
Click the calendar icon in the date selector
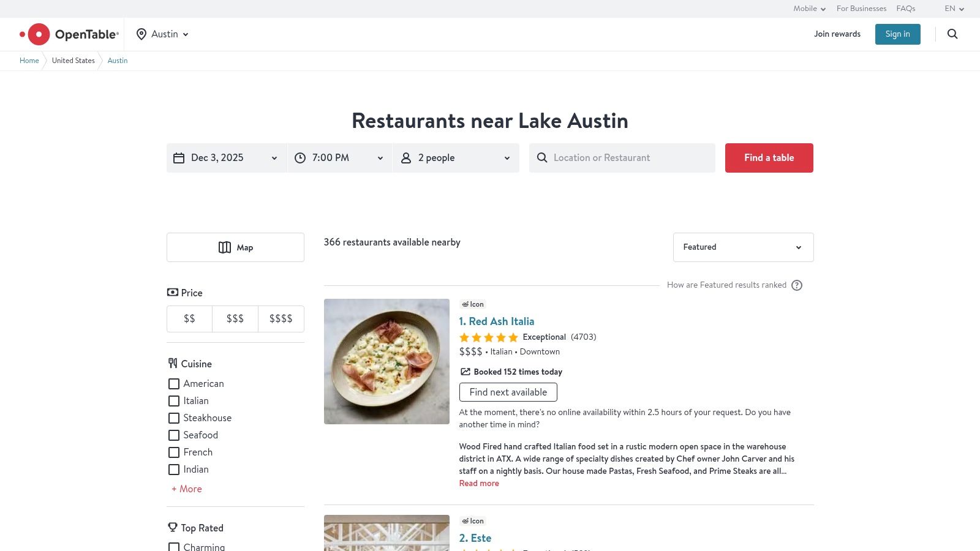coord(178,157)
